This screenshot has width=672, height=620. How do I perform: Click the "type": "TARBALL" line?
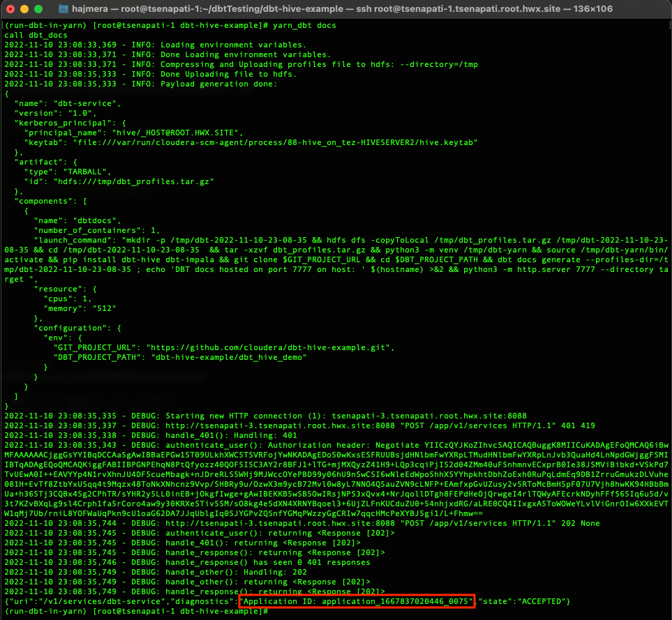pos(67,172)
